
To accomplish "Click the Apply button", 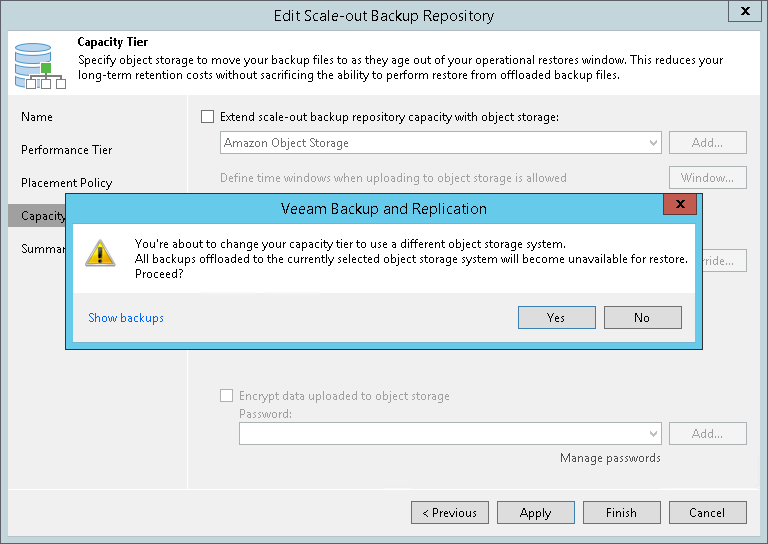I will (536, 513).
